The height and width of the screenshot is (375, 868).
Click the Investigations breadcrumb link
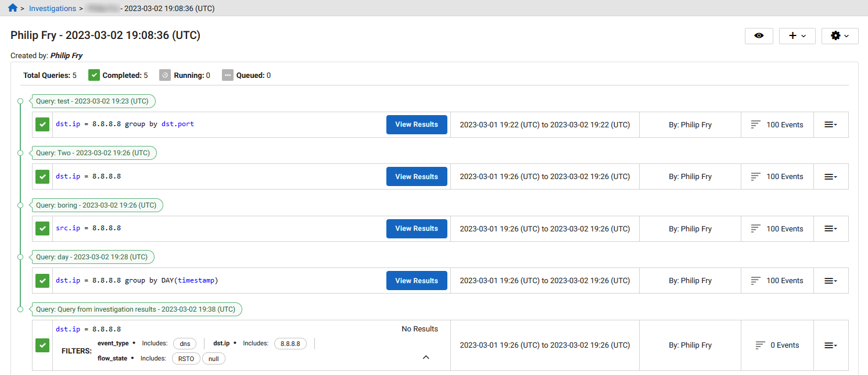tap(52, 9)
